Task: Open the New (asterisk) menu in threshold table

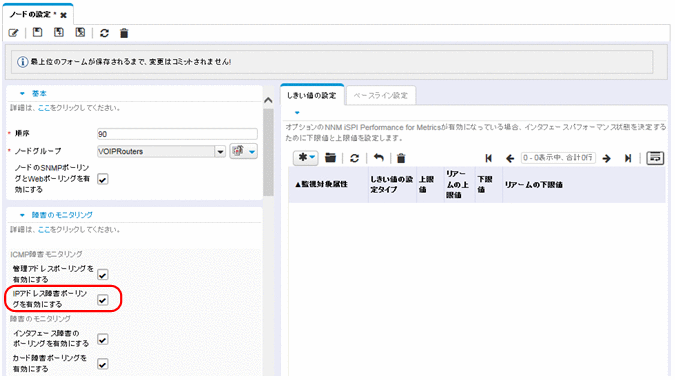Action: pos(305,158)
